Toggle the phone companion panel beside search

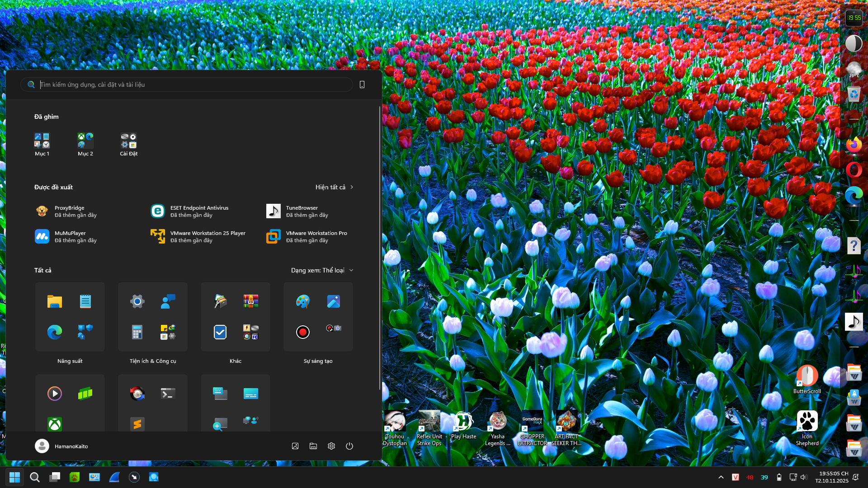362,84
